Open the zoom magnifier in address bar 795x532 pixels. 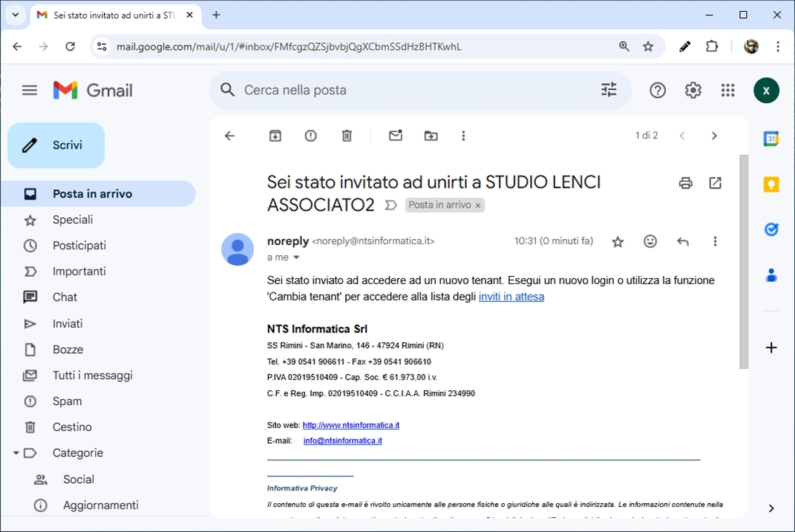[624, 47]
